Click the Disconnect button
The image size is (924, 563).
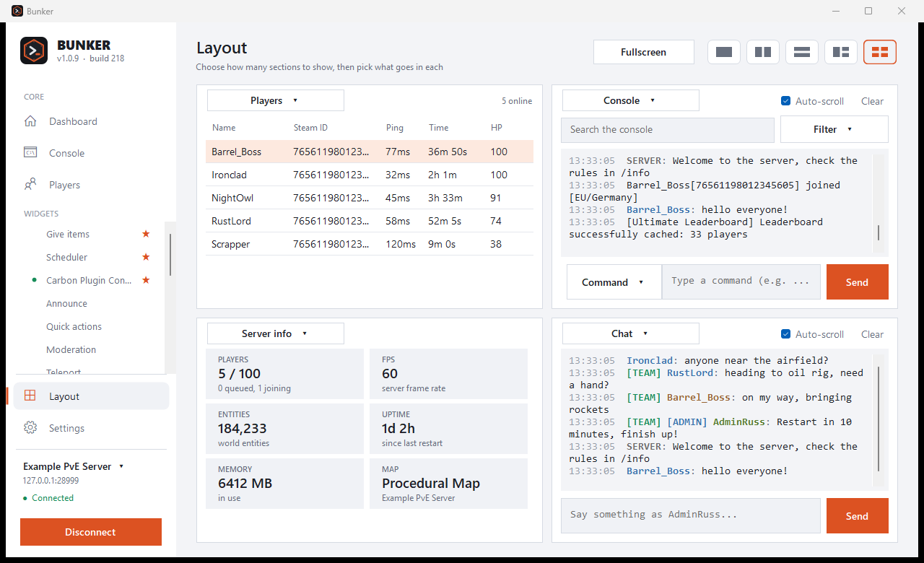click(x=91, y=532)
